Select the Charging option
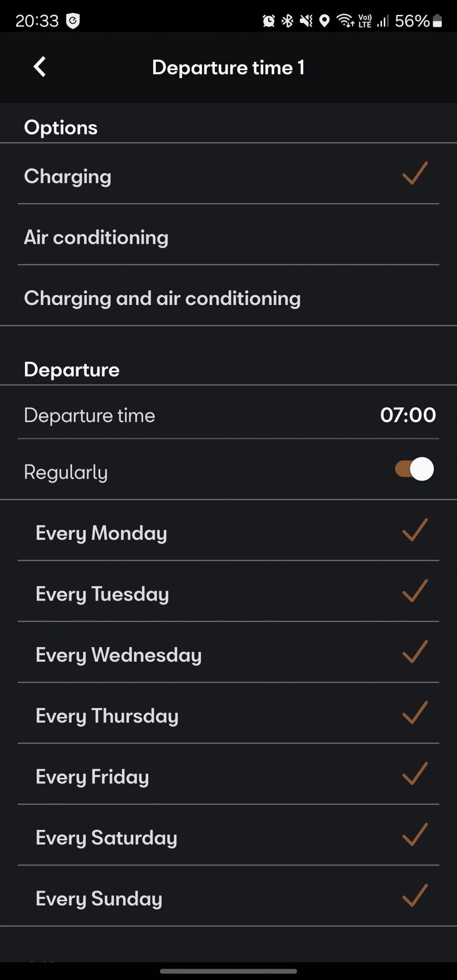Viewport: 457px width, 980px height. pyautogui.click(x=228, y=176)
